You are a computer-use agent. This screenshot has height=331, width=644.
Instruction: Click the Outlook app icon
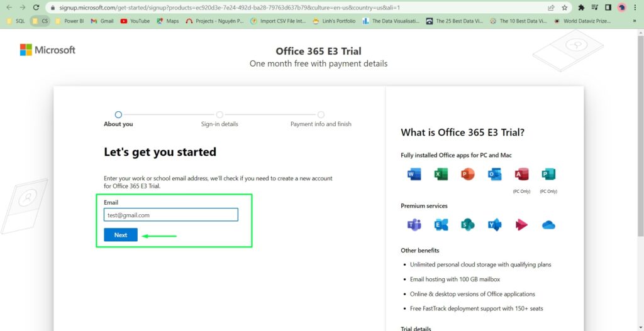(x=495, y=175)
